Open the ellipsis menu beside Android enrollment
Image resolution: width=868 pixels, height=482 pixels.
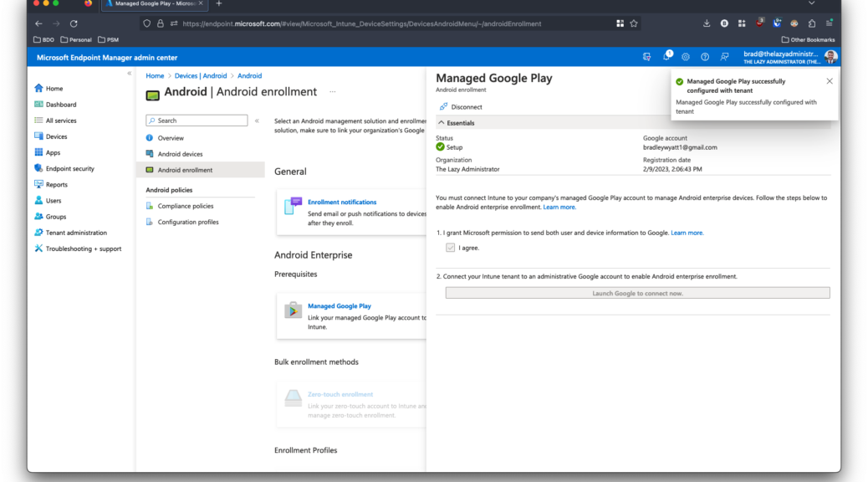pos(333,92)
